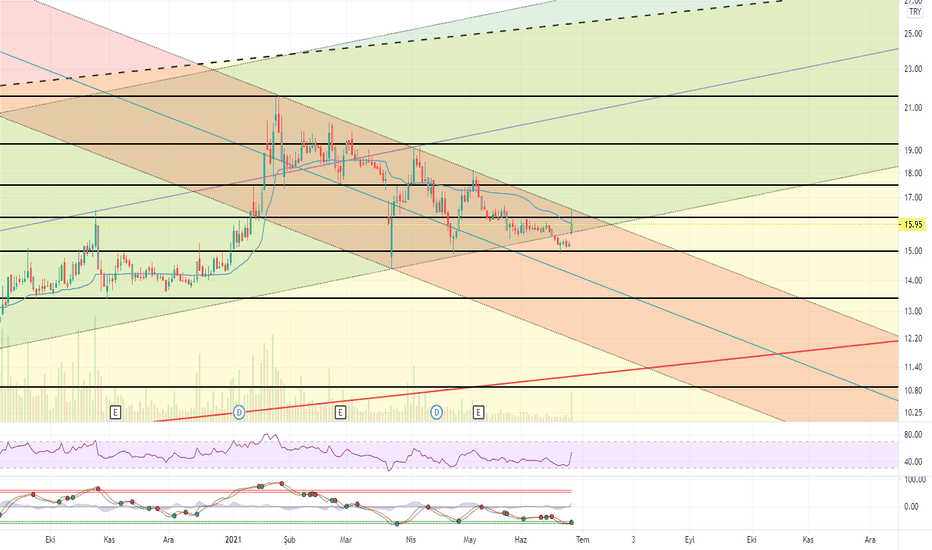Click the 12.20 price axis label

point(913,338)
